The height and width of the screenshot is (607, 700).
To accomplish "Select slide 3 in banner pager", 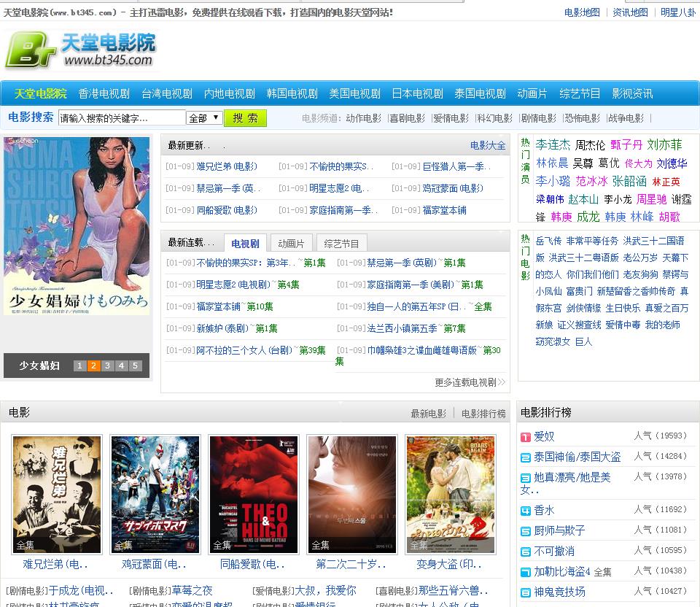I will click(107, 366).
